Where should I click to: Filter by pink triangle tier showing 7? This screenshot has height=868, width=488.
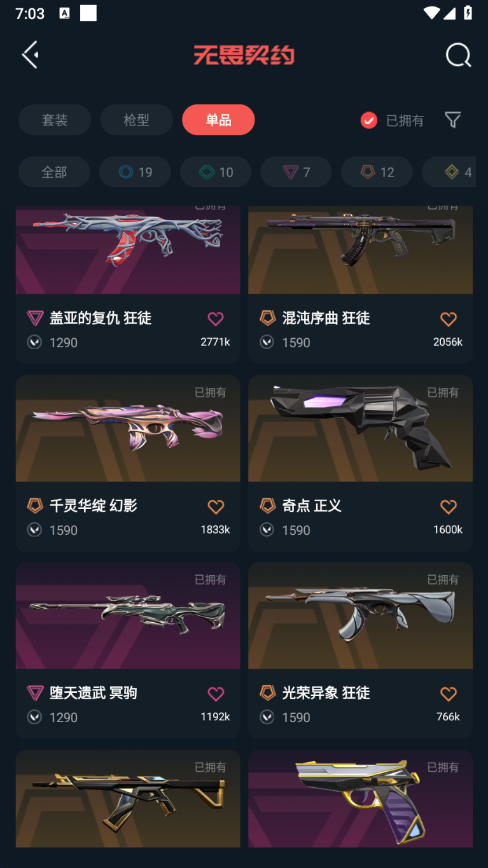pos(296,172)
